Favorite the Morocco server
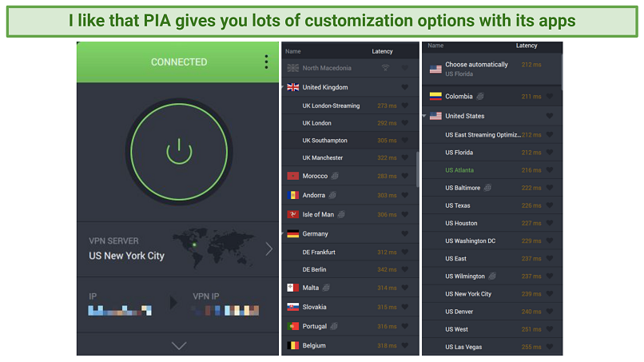Screen dimensions: 644x362 point(404,176)
